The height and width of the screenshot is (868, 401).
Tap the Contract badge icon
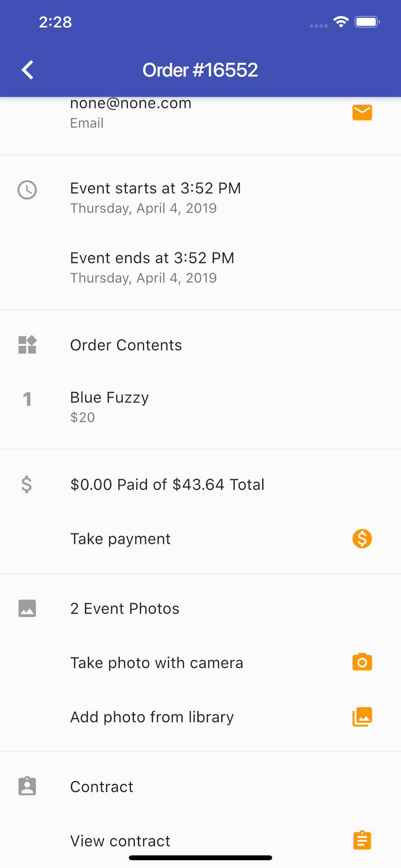pyautogui.click(x=27, y=786)
